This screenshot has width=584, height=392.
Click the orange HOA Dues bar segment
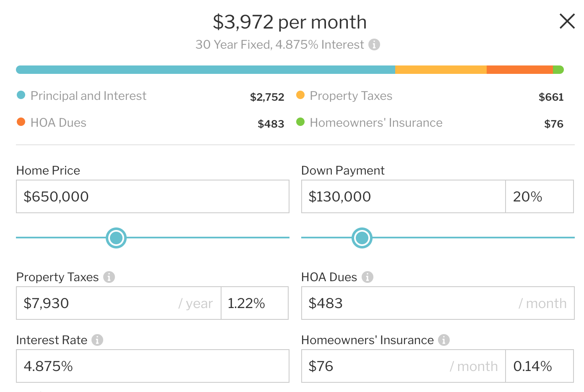(x=520, y=70)
